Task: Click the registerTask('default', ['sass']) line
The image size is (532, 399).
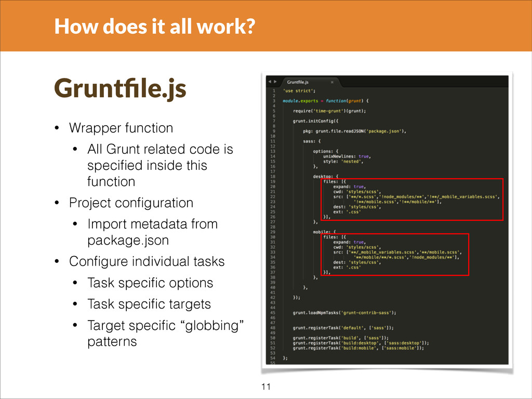Action: 343,328
